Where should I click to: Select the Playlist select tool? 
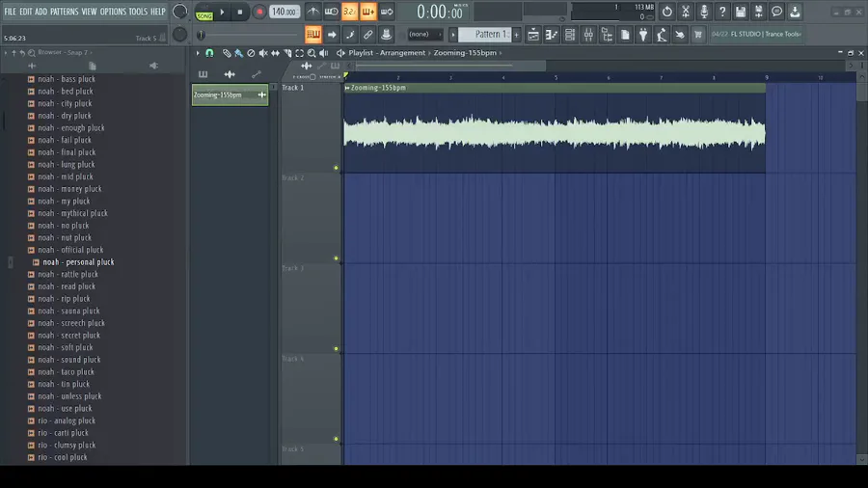tap(300, 53)
